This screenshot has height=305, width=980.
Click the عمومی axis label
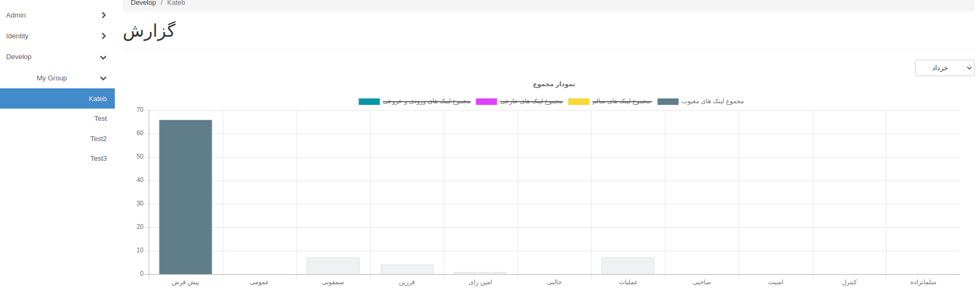[x=259, y=283]
